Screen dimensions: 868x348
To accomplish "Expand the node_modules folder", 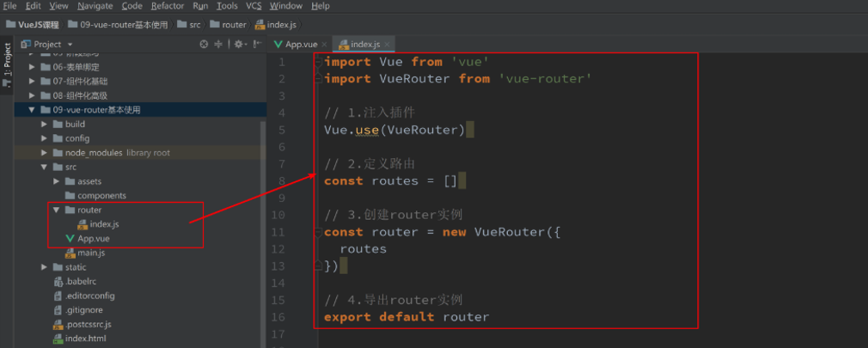I will [44, 153].
